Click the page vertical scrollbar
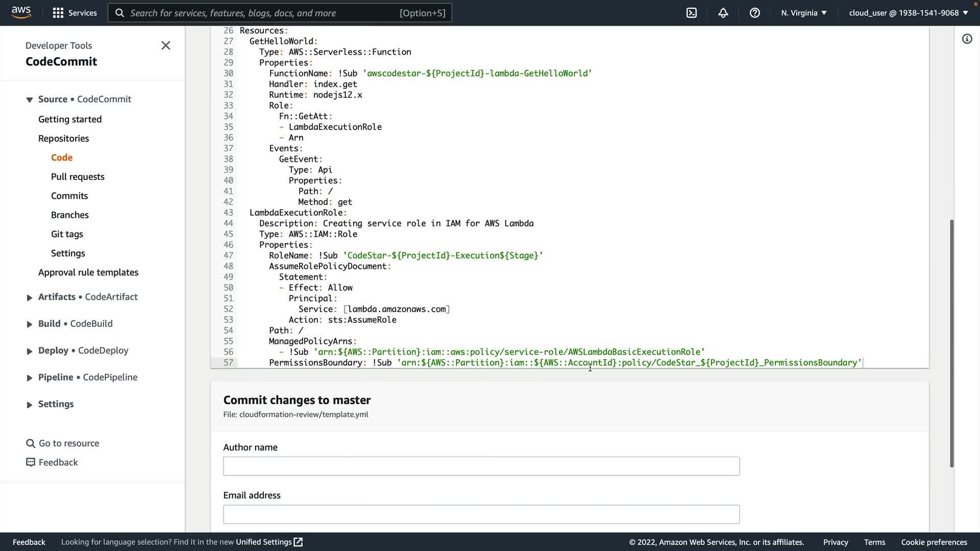The width and height of the screenshot is (980, 551). click(x=951, y=343)
